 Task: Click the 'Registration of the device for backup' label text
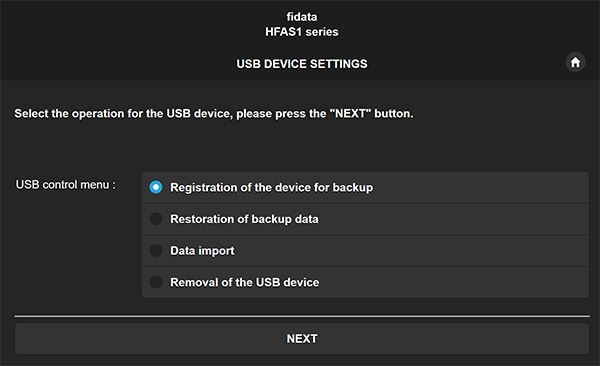271,188
